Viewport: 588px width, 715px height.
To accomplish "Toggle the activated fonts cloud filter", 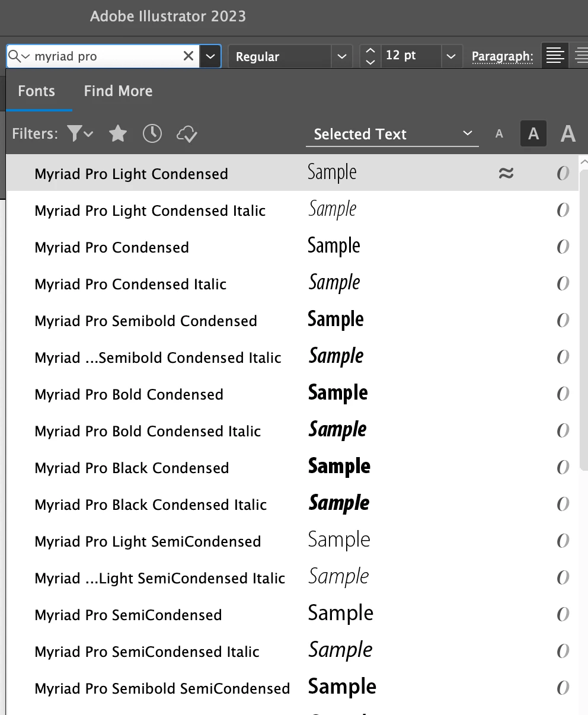I will pos(187,134).
